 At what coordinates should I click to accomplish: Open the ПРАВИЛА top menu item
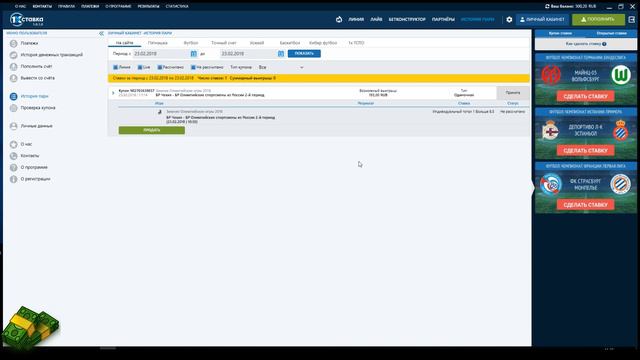click(67, 7)
